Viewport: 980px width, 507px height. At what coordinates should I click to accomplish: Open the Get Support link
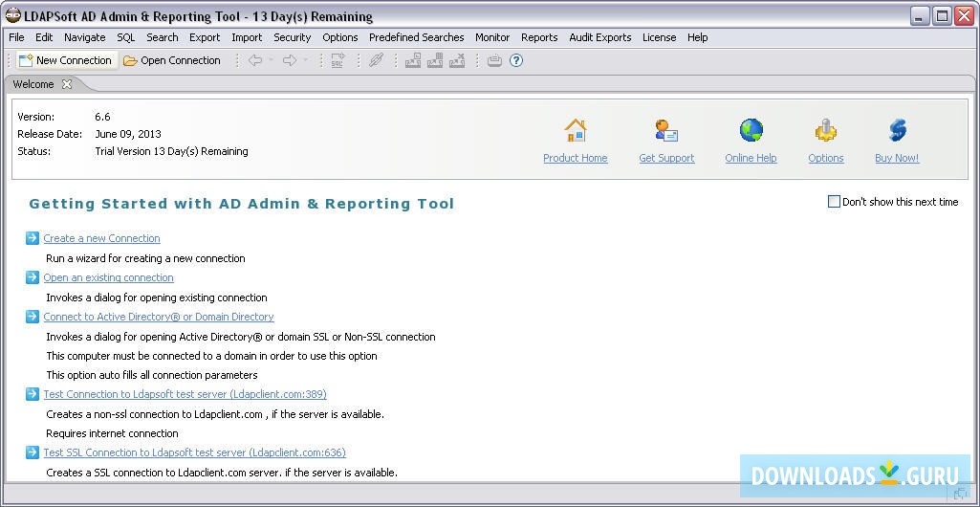(666, 158)
